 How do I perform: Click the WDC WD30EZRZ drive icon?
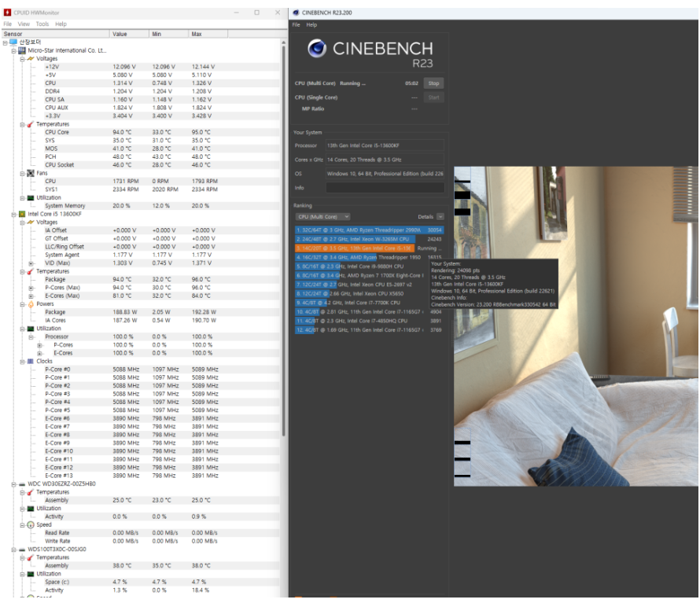pos(22,484)
